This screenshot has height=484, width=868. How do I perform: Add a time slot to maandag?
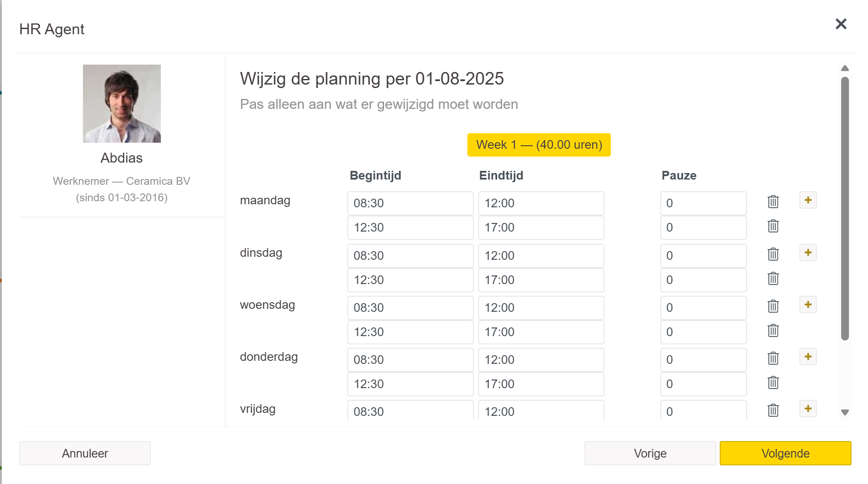click(x=808, y=200)
